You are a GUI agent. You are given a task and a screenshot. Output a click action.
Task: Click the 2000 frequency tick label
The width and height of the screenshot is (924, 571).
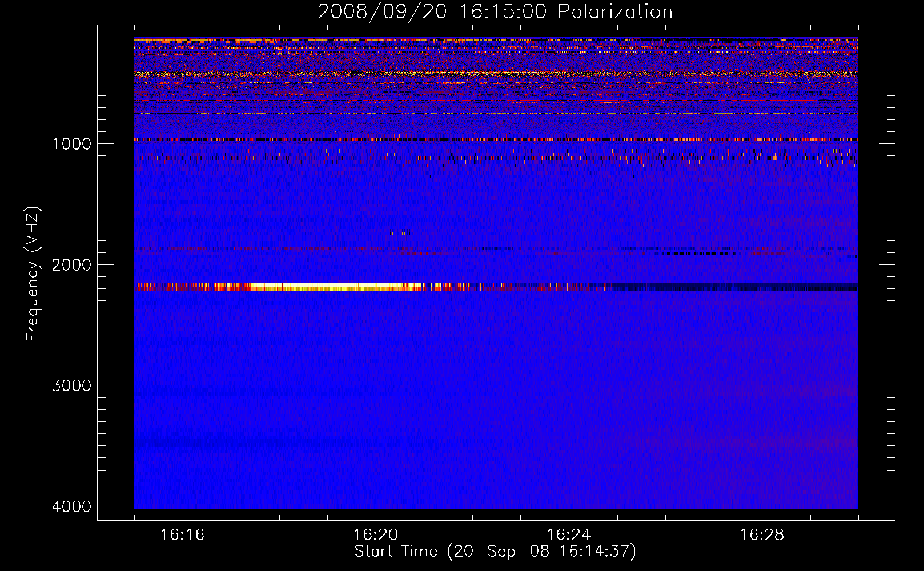tap(71, 265)
